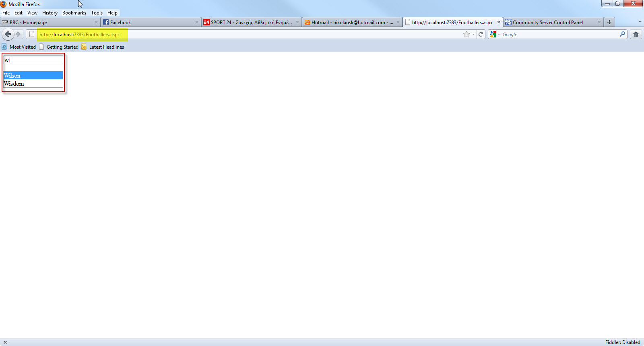Viewport: 644px width, 346px height.
Task: Click the SPORT 24 tab favicon
Action: tap(206, 22)
